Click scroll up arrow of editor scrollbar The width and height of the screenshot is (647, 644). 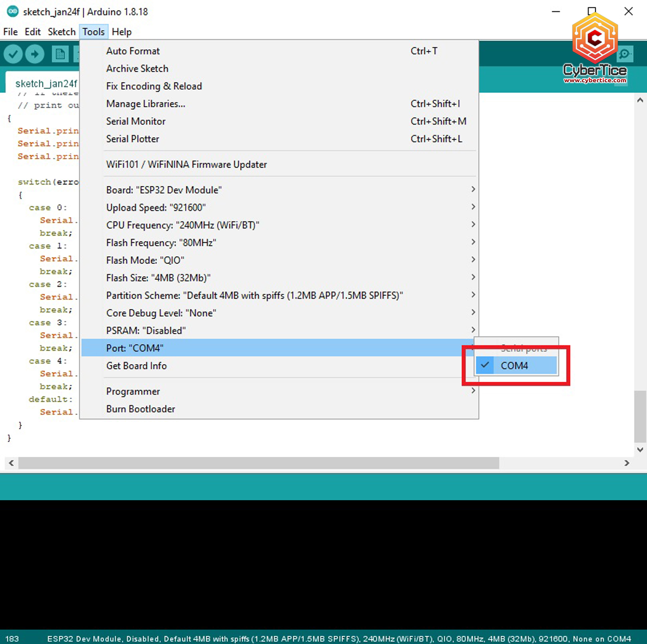coord(640,101)
